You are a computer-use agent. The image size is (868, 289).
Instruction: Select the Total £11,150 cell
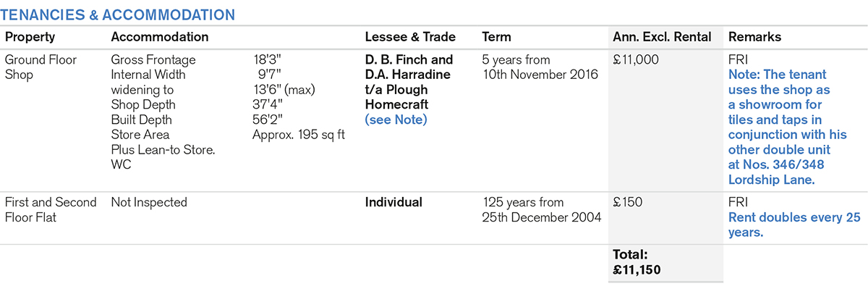(637, 262)
